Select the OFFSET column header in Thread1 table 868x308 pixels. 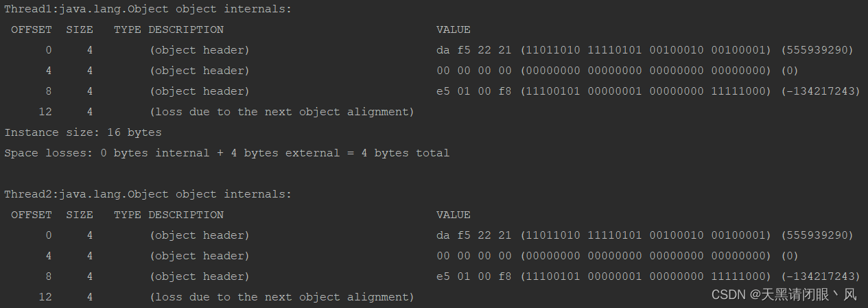point(32,29)
